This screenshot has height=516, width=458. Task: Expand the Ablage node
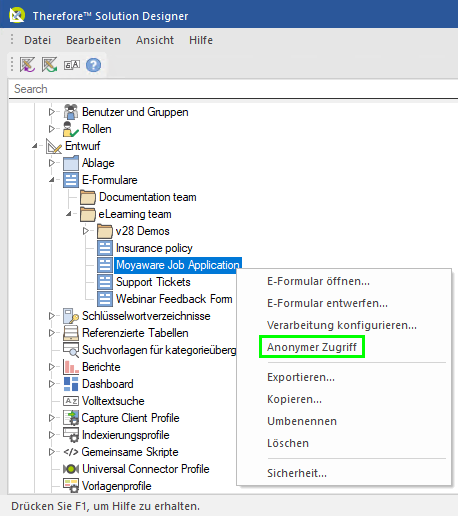pyautogui.click(x=51, y=163)
